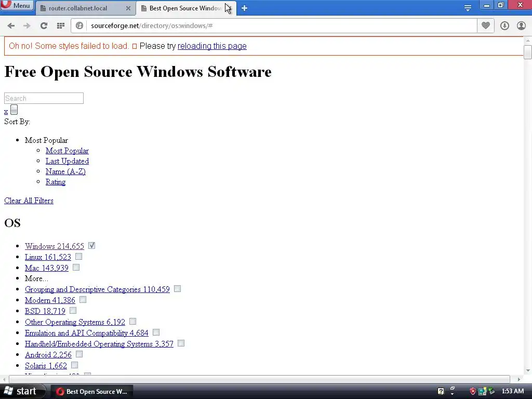Add page to bookmarks with heart icon

(486, 26)
